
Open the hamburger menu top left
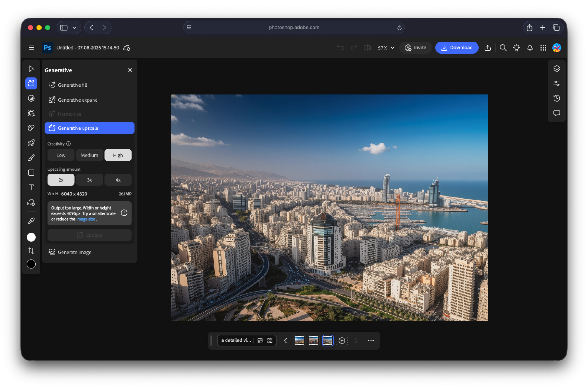pyautogui.click(x=31, y=48)
